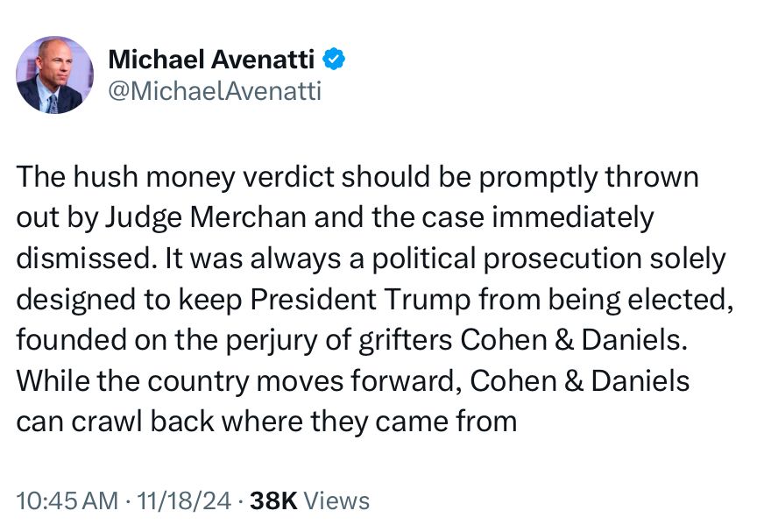Image resolution: width=757 pixels, height=532 pixels.
Task: Open the Michael Avenatti display name
Action: coord(211,60)
